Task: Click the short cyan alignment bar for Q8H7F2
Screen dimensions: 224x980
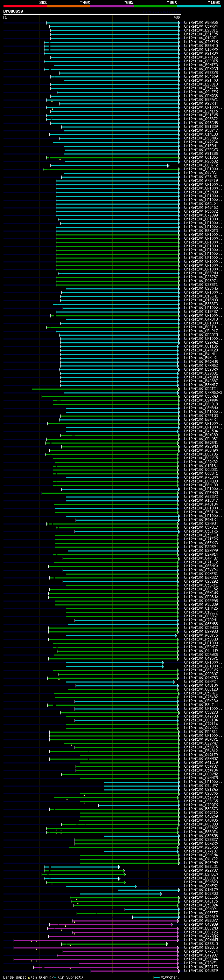Action: [110, 165]
